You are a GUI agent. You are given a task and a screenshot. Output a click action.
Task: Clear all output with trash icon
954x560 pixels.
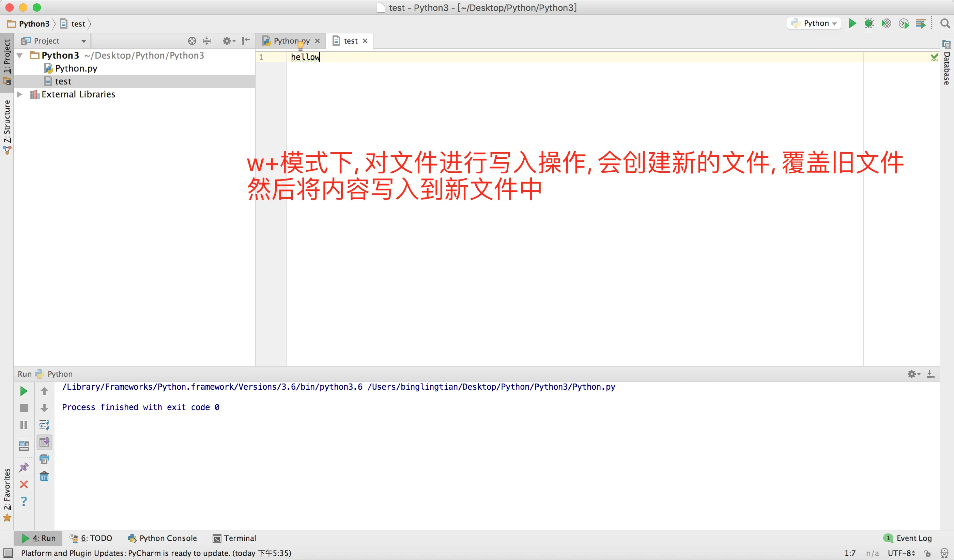pyautogui.click(x=44, y=476)
